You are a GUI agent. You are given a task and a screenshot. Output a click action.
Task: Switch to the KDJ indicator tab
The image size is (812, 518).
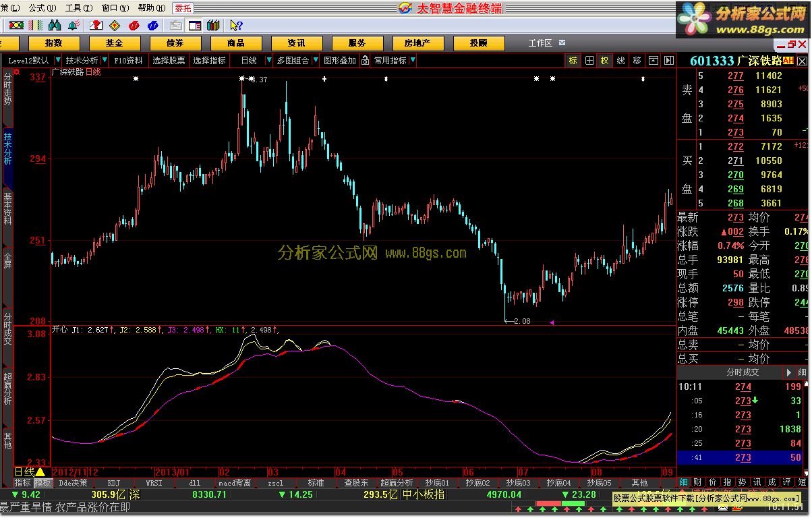click(114, 483)
